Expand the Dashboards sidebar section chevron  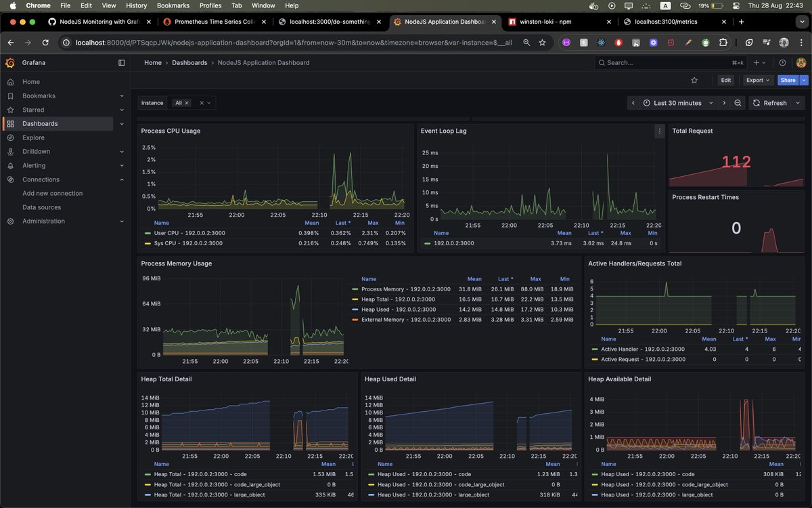coord(122,124)
